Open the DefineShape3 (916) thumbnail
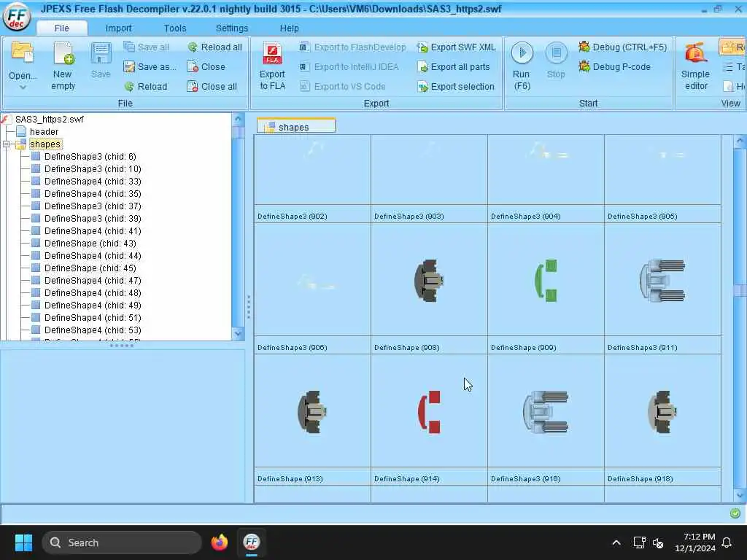This screenshot has width=747, height=560. point(546,411)
